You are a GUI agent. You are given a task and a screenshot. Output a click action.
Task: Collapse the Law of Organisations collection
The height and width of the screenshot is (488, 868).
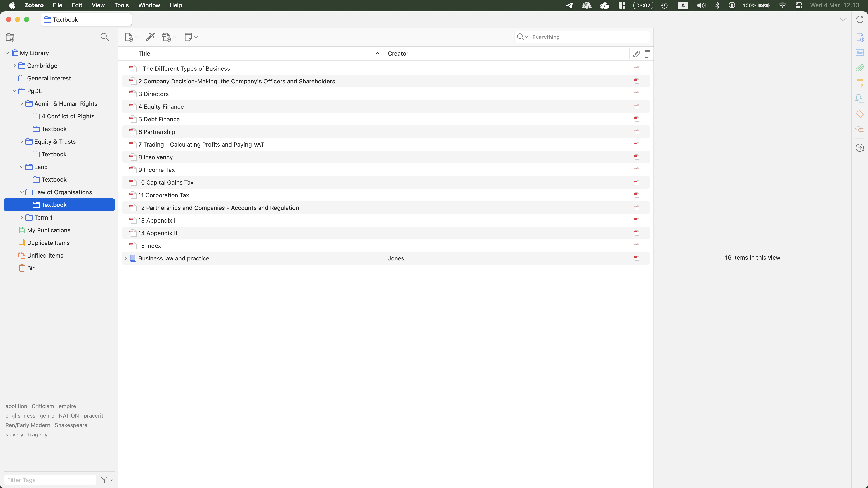(21, 192)
